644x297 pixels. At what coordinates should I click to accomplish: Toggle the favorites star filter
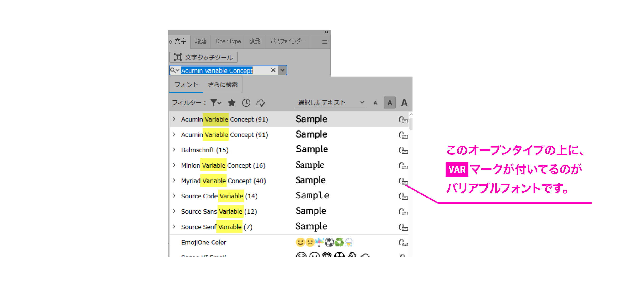pyautogui.click(x=232, y=103)
